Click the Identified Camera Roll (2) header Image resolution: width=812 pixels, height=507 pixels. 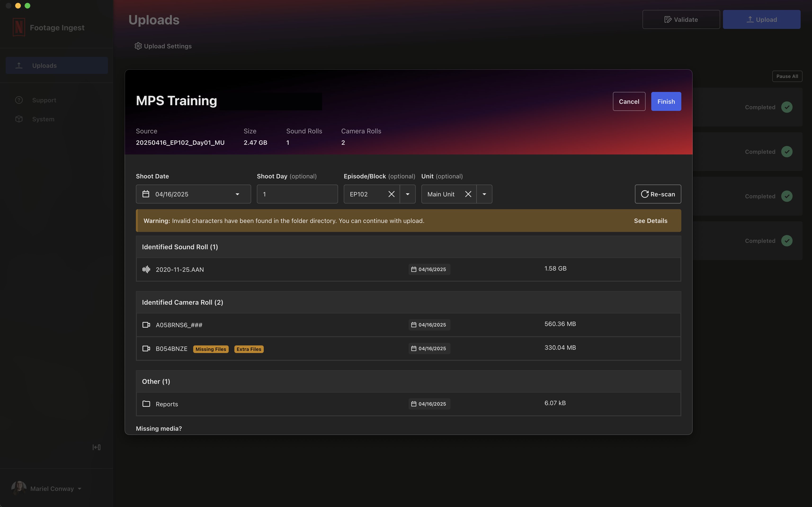(183, 302)
